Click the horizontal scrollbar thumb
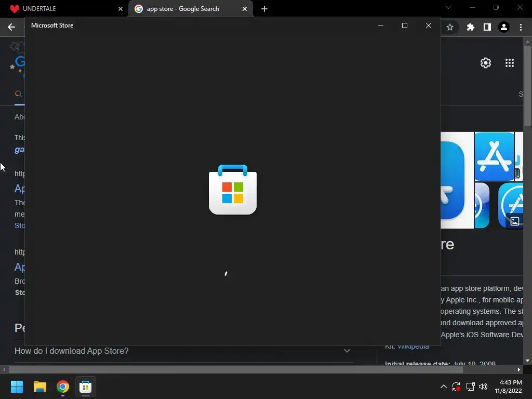The image size is (532, 399). [236, 369]
